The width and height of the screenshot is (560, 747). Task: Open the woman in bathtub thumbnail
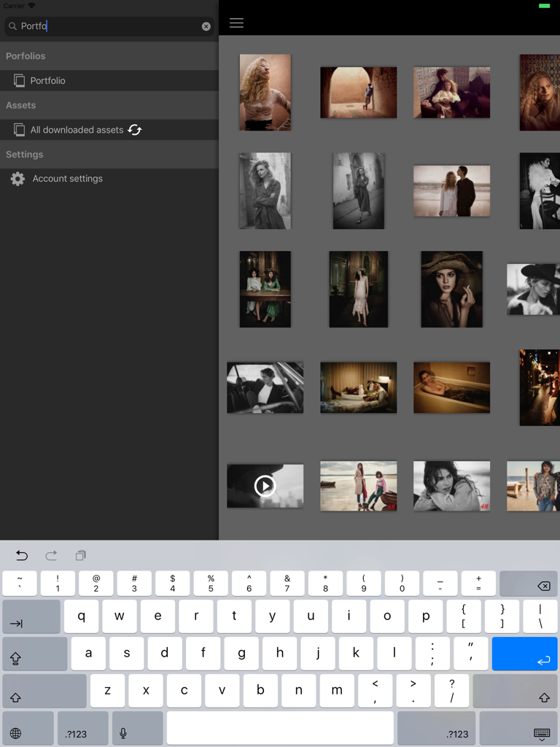(x=452, y=387)
